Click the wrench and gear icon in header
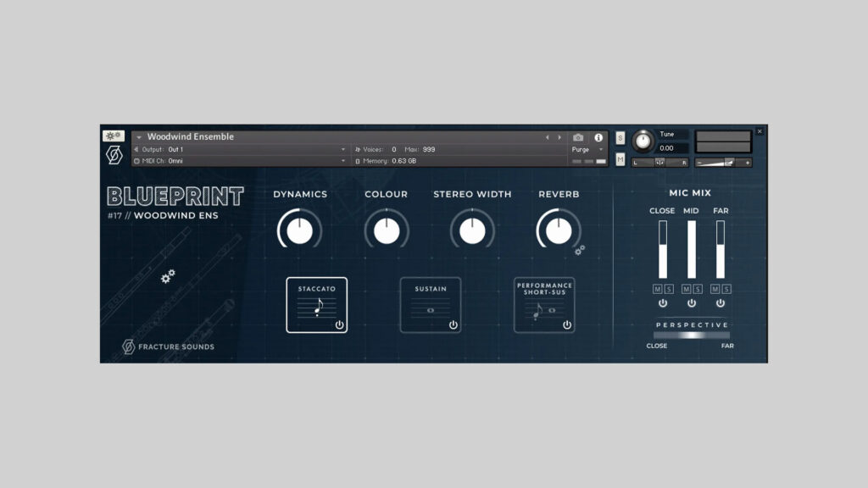Screen dimensions: 868x488 [114, 136]
